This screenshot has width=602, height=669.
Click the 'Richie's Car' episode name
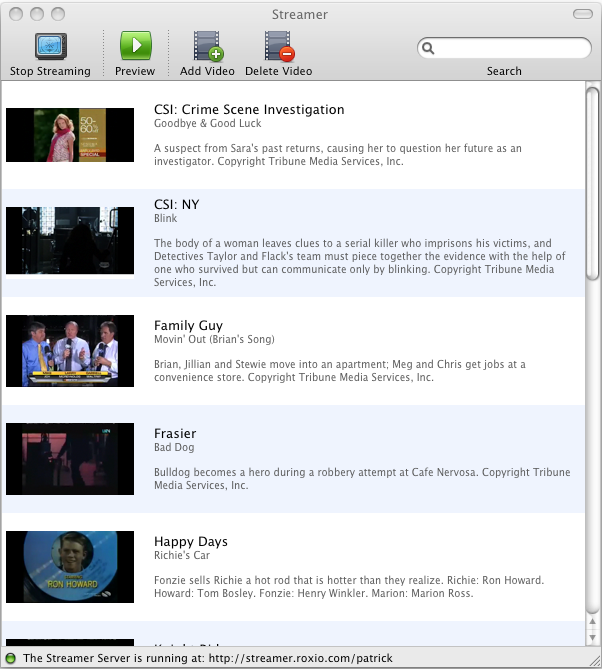pos(182,555)
